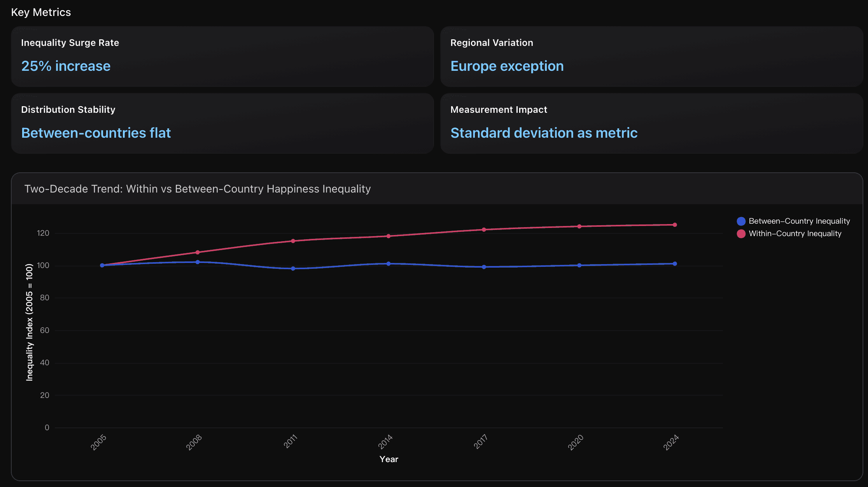Click the 25% increase value
Image resolution: width=868 pixels, height=487 pixels.
66,66
